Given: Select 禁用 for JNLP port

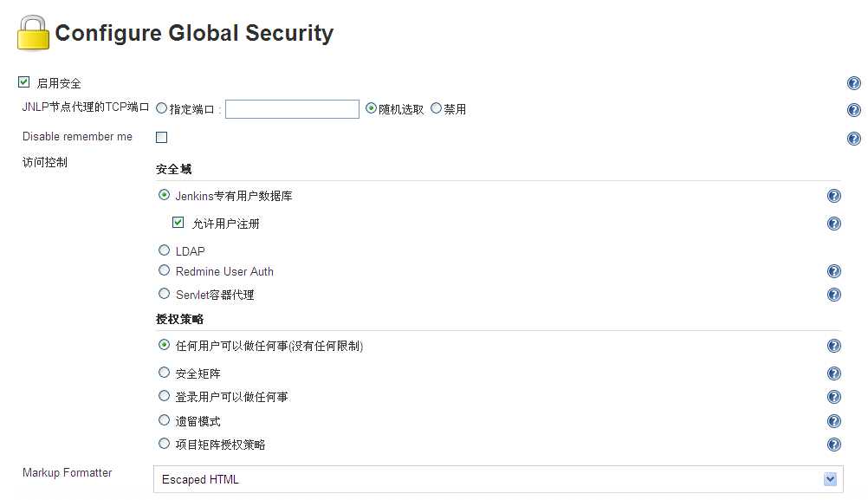Looking at the screenshot, I should (x=436, y=108).
